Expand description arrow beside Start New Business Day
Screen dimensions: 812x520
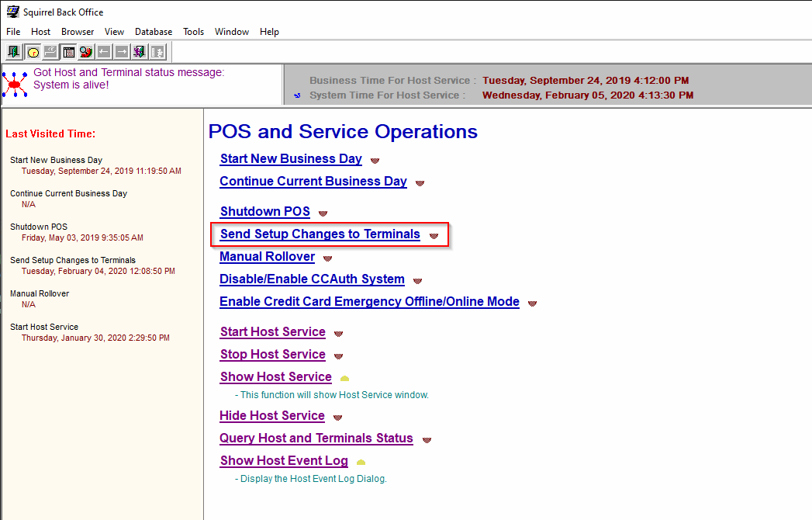(x=375, y=161)
